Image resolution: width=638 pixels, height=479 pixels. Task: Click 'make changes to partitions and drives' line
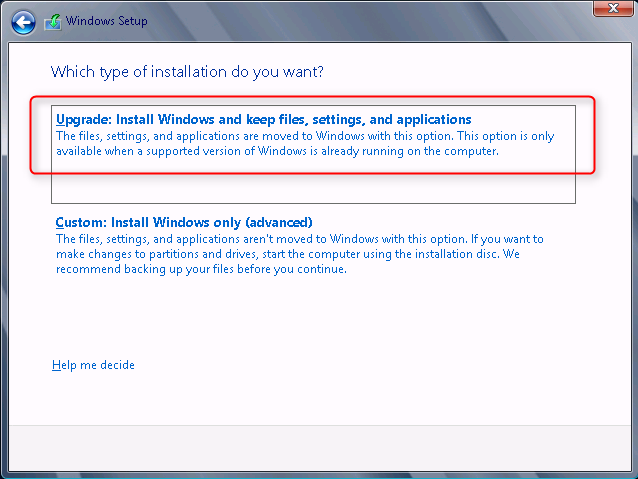288,254
